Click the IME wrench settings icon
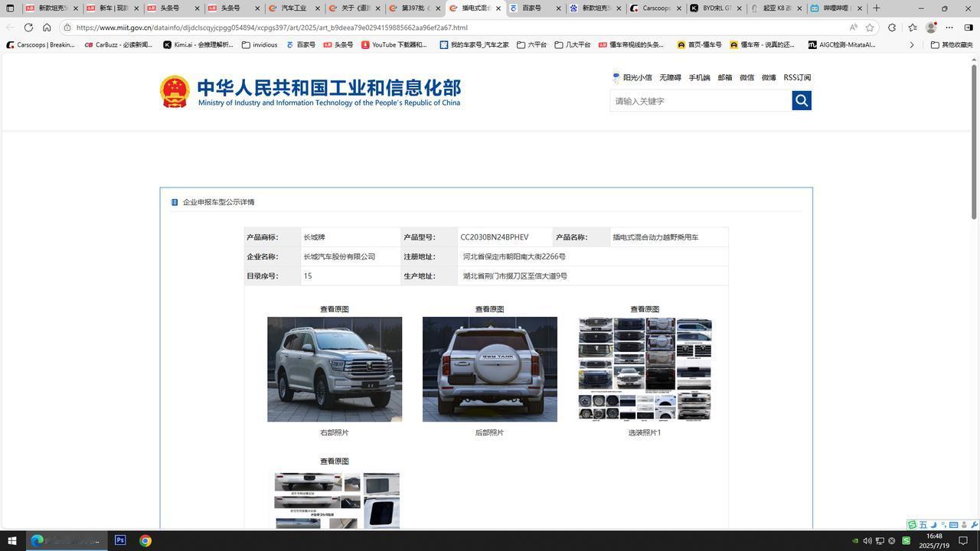This screenshot has height=551, width=980. pos(975,525)
